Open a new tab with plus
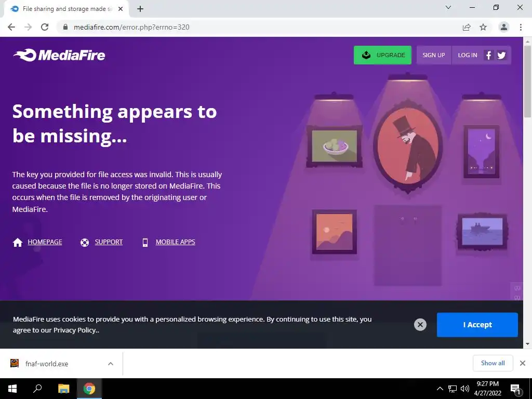This screenshot has width=532, height=399. coord(140,9)
